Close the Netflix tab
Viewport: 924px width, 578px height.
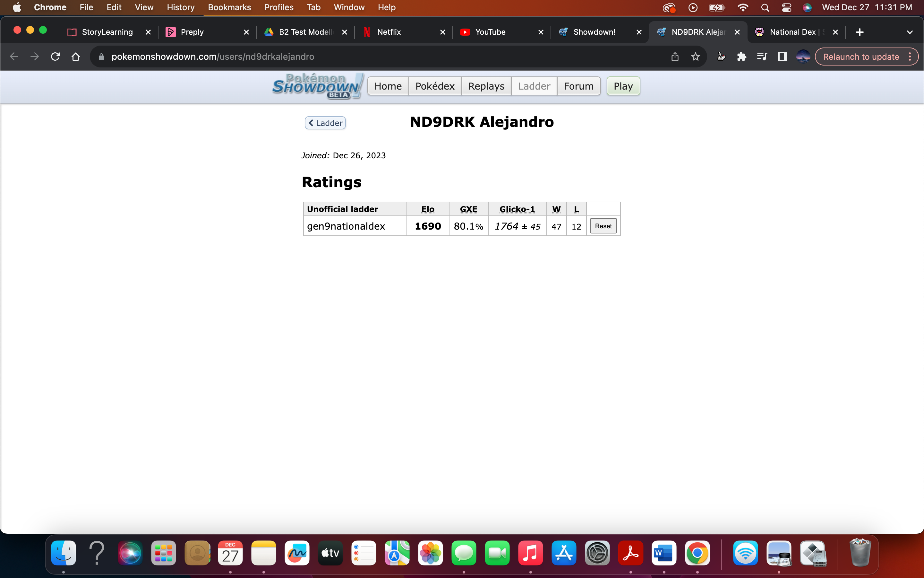442,32
